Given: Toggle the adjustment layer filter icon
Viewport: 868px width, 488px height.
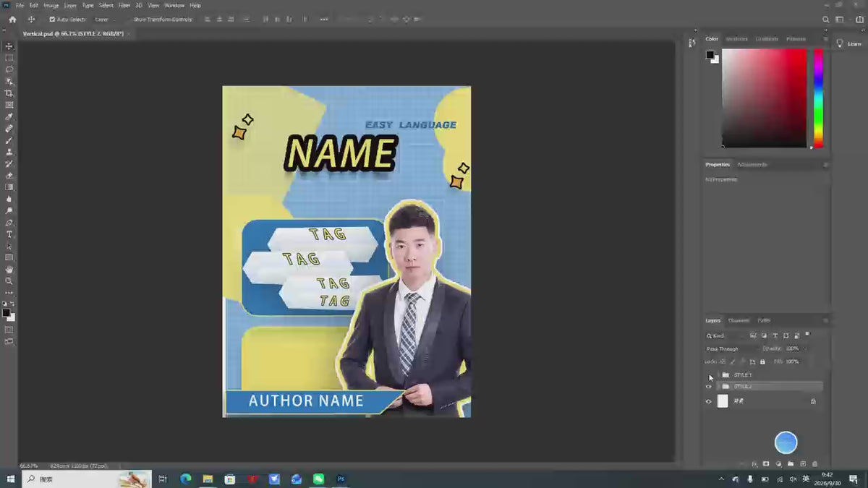Looking at the screenshot, I should 765,335.
